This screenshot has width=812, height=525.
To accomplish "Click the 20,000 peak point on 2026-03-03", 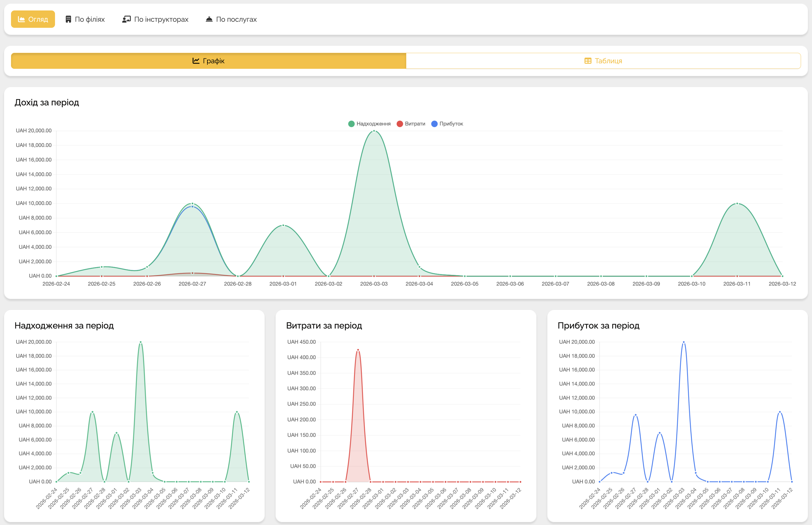I will 374,131.
